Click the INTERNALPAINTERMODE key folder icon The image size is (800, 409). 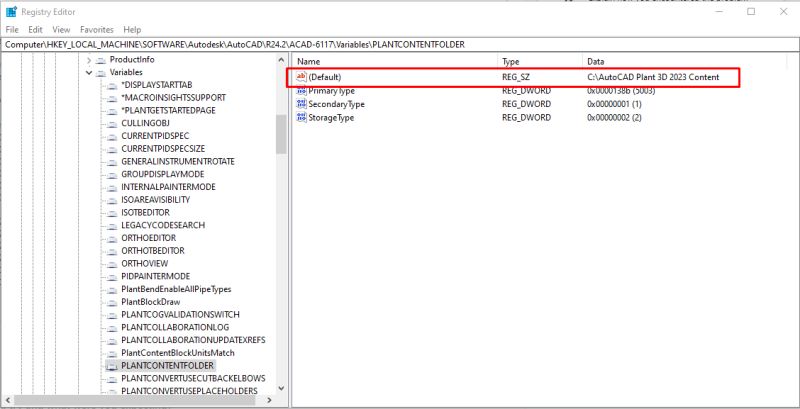click(x=112, y=187)
